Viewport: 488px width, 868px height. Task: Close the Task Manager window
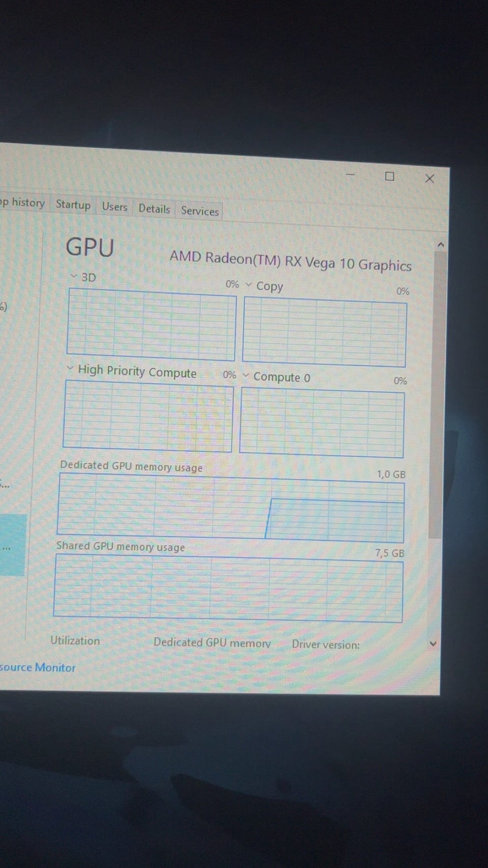(x=430, y=178)
